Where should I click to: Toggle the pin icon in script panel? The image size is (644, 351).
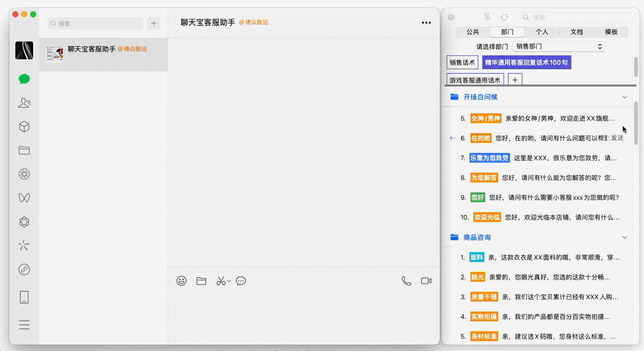487,17
